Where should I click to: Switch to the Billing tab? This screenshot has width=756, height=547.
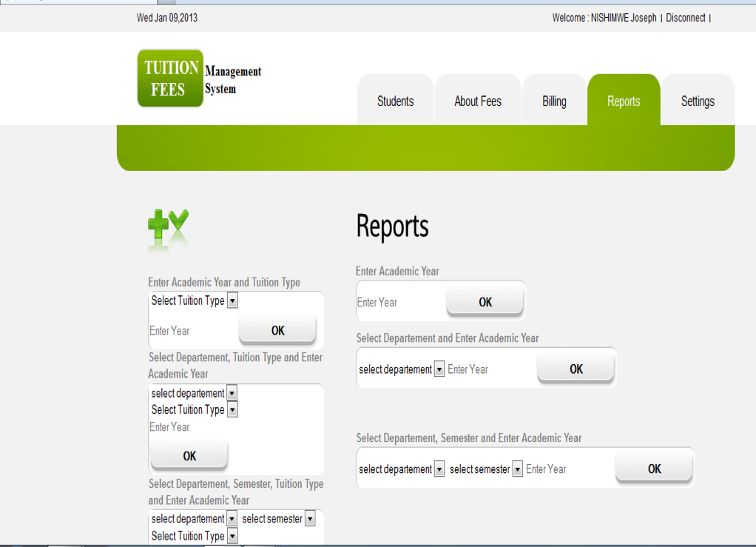tap(555, 101)
